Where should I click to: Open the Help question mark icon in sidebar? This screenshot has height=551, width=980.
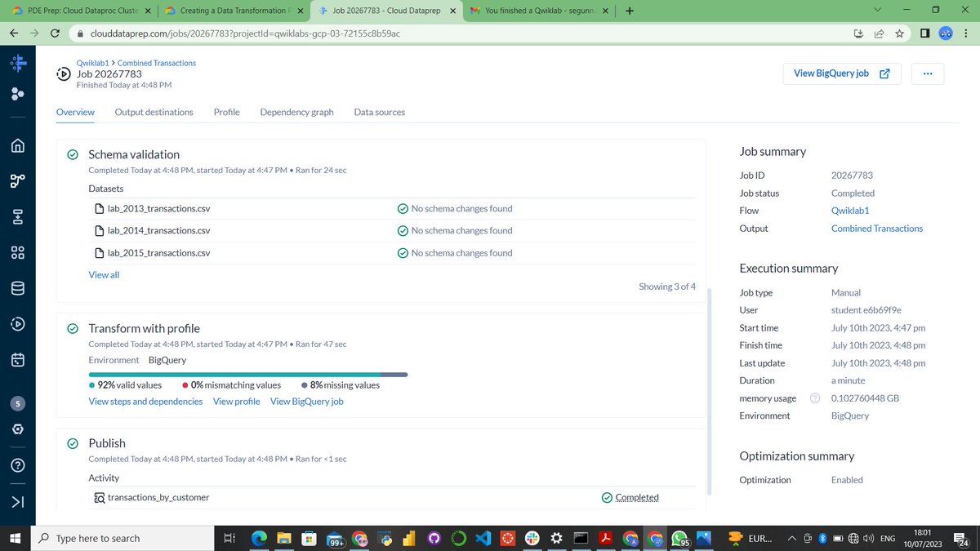(18, 465)
